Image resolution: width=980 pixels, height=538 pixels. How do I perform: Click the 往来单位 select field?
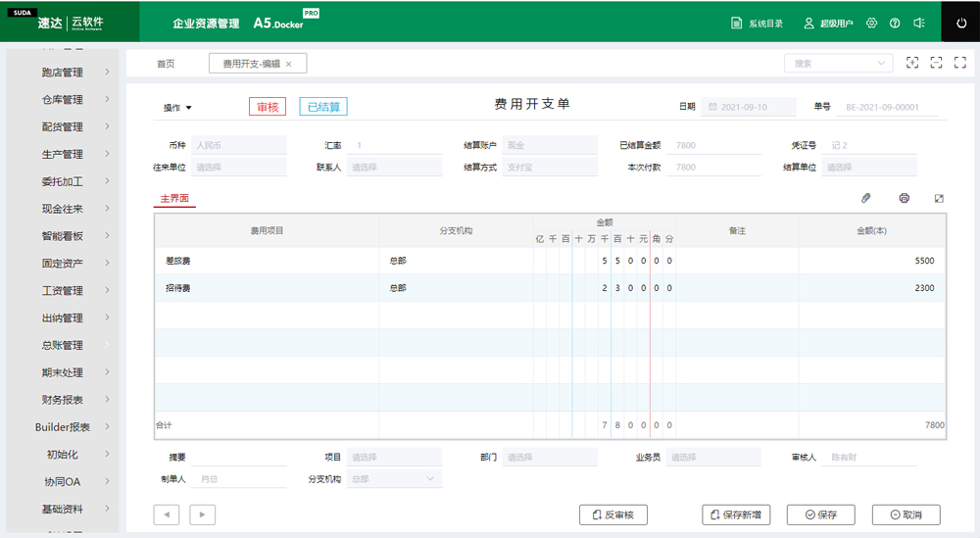coord(239,167)
